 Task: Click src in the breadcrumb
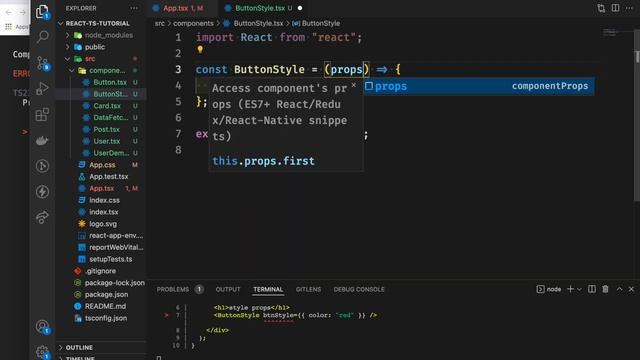(160, 24)
